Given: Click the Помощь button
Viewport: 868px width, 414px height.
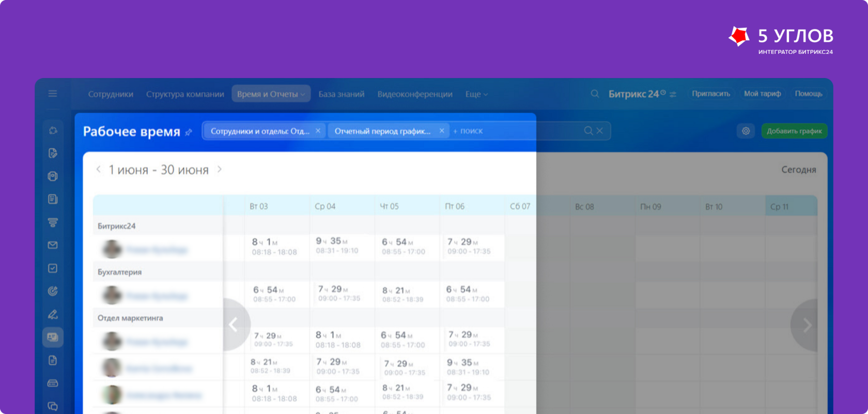Looking at the screenshot, I should [x=808, y=94].
